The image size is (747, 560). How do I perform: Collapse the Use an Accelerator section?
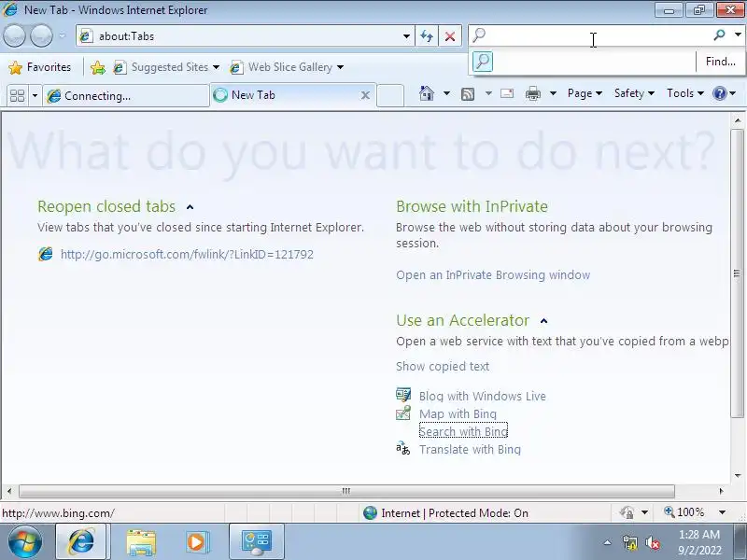pos(543,321)
